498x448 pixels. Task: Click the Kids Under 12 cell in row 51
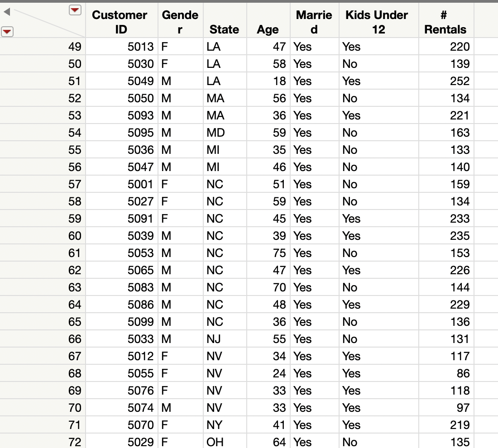[377, 81]
